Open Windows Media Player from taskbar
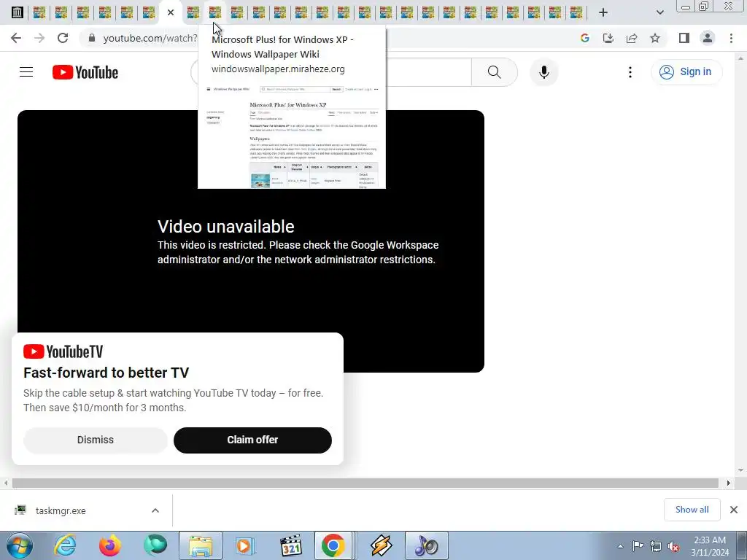 (x=245, y=545)
